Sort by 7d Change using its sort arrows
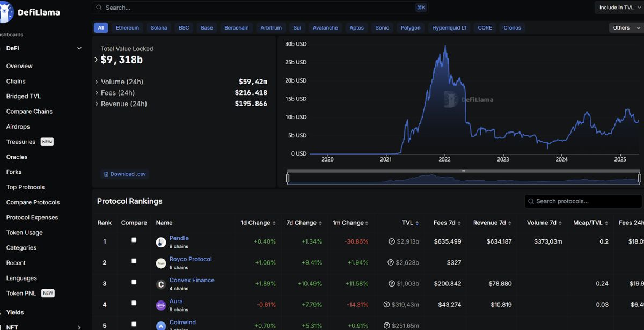This screenshot has width=644, height=330. pyautogui.click(x=321, y=223)
